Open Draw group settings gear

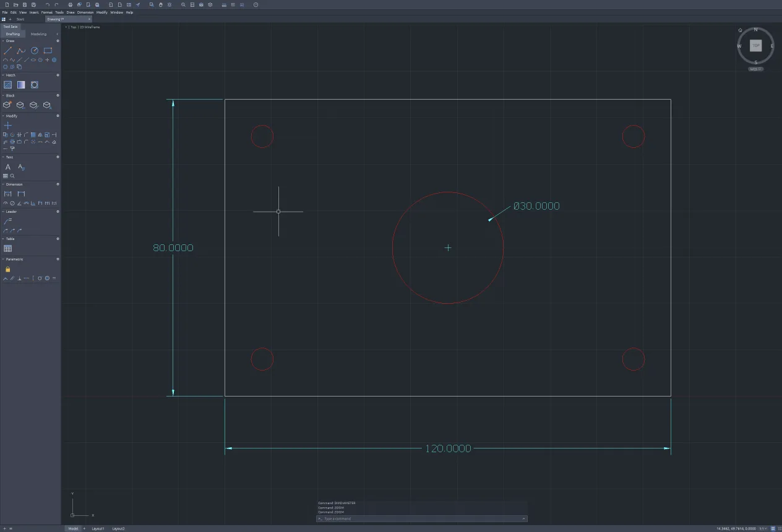click(x=58, y=41)
